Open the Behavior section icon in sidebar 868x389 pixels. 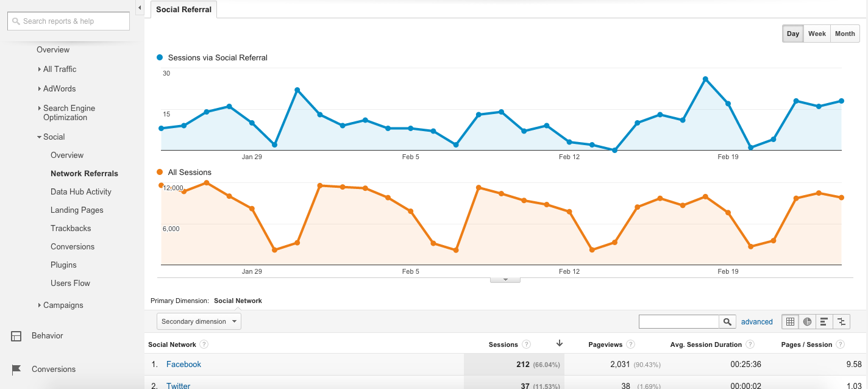click(x=16, y=336)
